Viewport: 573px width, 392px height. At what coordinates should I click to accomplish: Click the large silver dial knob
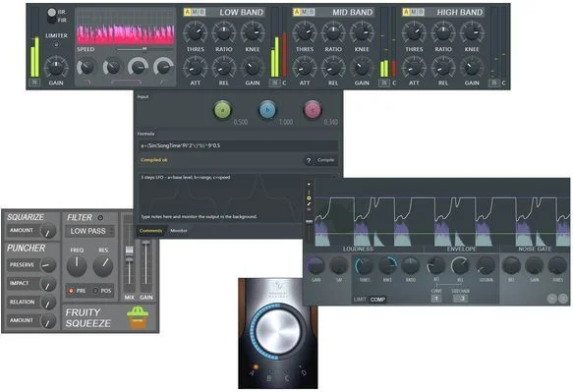point(278,332)
